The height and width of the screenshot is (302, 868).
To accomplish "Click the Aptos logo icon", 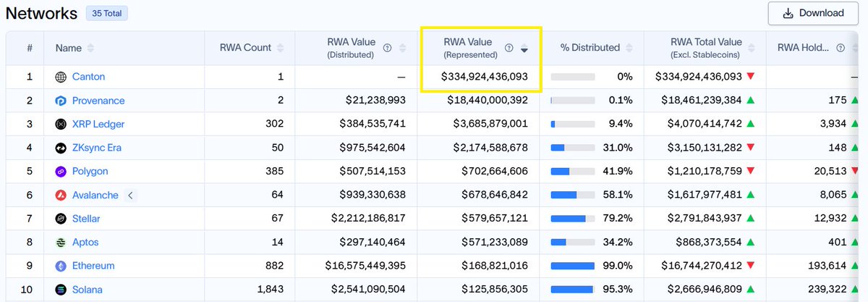I will pos(61,242).
